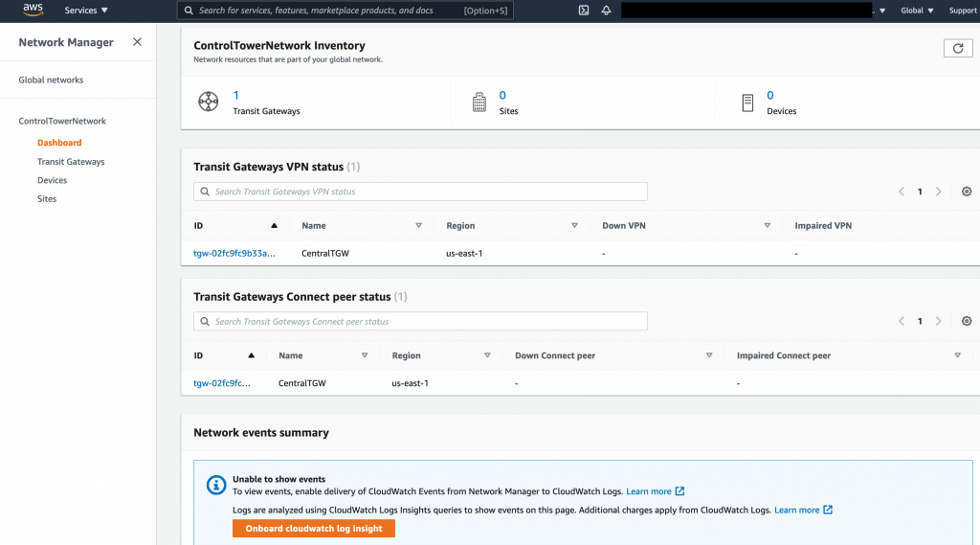This screenshot has width=980, height=545.
Task: Search Transit Gateways Connect peer status field
Action: pos(421,321)
